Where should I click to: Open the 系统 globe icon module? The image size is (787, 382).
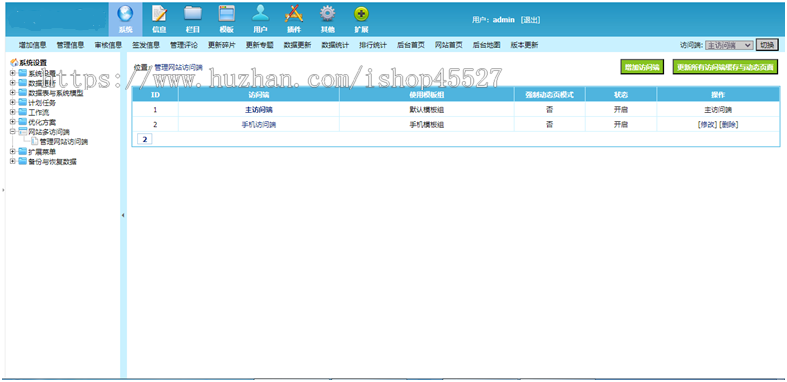tap(125, 19)
